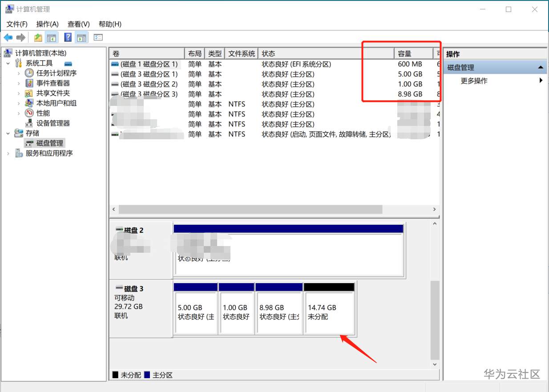Select the 1.00 GB partition block on 磁盘 3

(x=236, y=309)
